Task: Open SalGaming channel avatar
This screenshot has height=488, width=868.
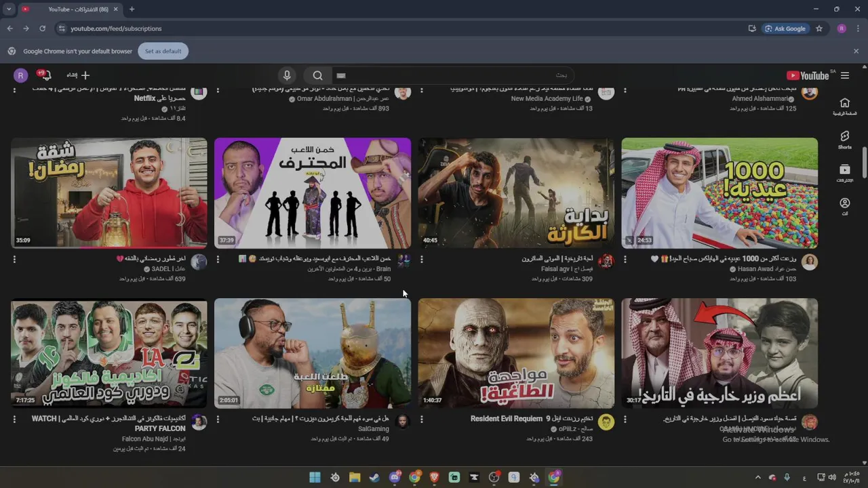Action: (x=403, y=422)
